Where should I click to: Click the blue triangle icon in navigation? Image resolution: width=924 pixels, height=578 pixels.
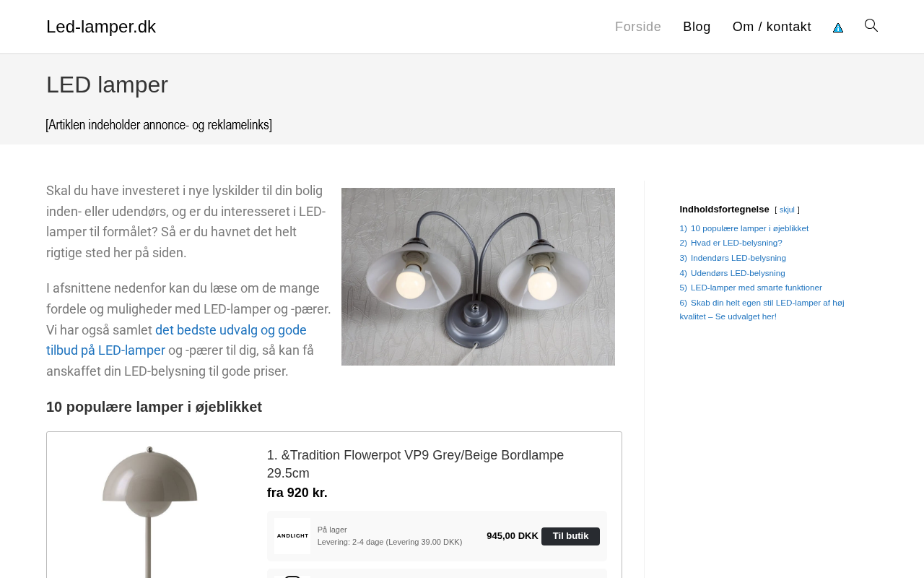click(x=838, y=27)
